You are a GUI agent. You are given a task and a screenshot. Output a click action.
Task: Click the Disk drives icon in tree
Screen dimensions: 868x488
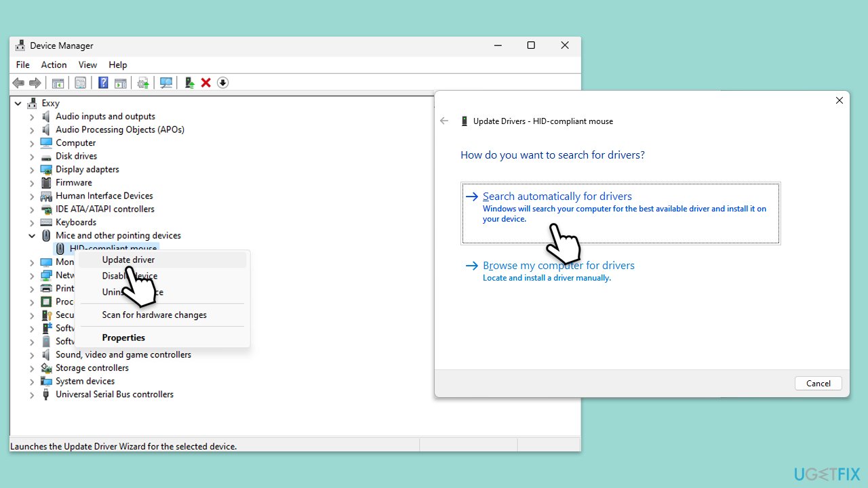click(x=46, y=156)
